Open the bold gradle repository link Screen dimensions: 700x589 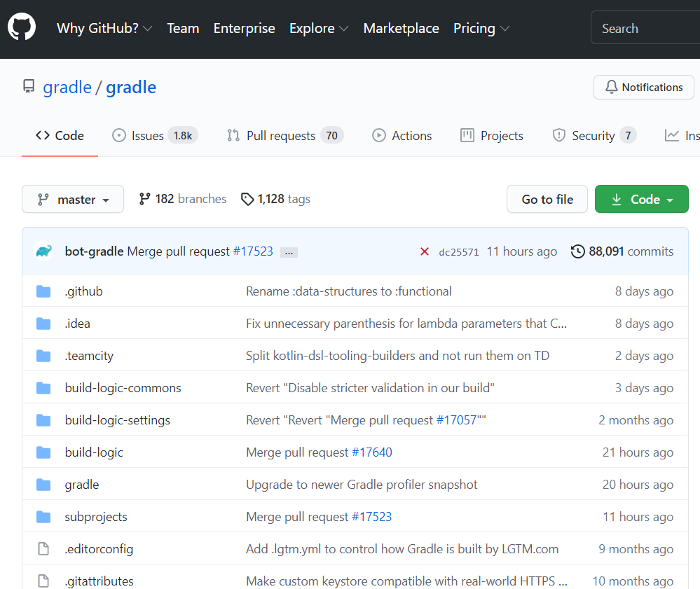click(131, 87)
